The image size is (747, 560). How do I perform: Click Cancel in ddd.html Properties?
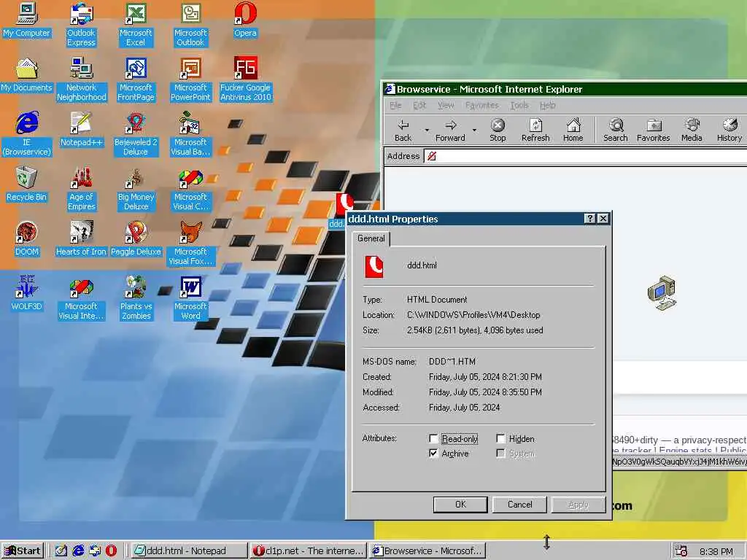[x=519, y=505]
